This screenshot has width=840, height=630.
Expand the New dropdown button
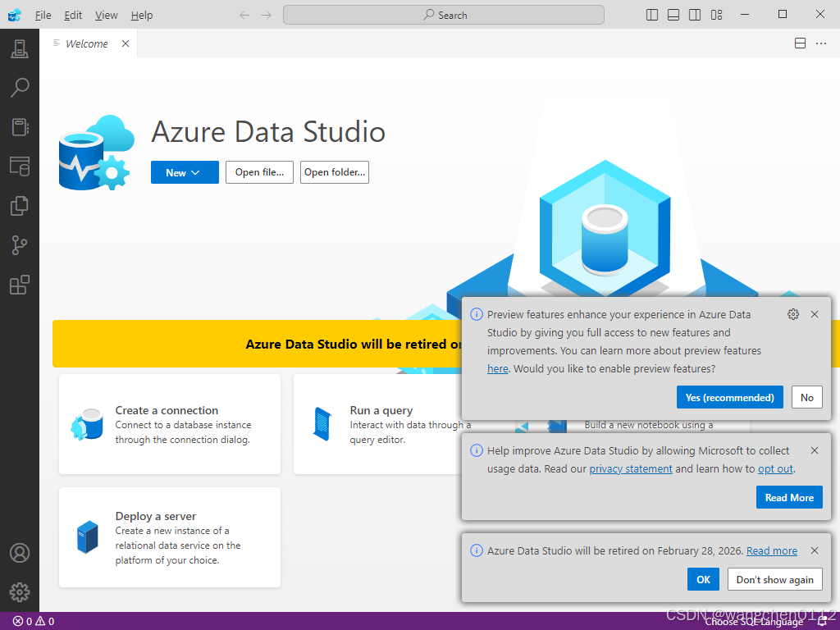click(185, 172)
